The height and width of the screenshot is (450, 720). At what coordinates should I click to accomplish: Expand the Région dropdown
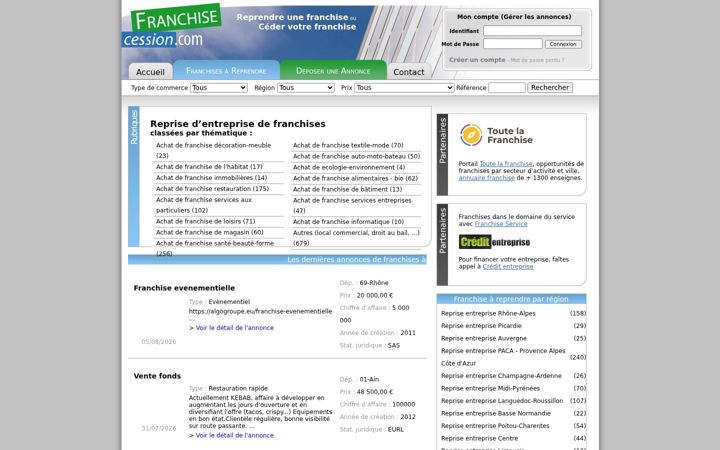click(x=306, y=88)
